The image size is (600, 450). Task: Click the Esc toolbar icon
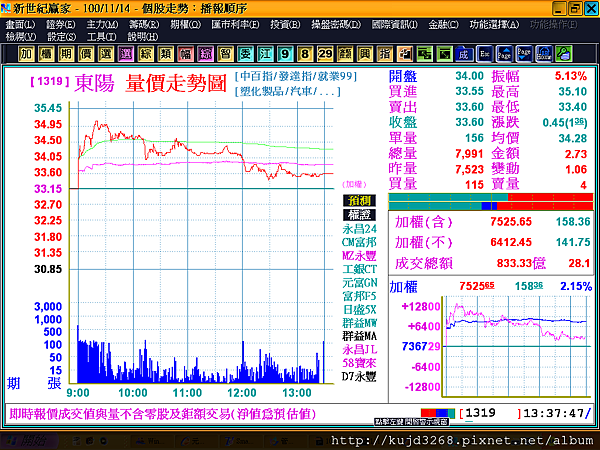484,54
